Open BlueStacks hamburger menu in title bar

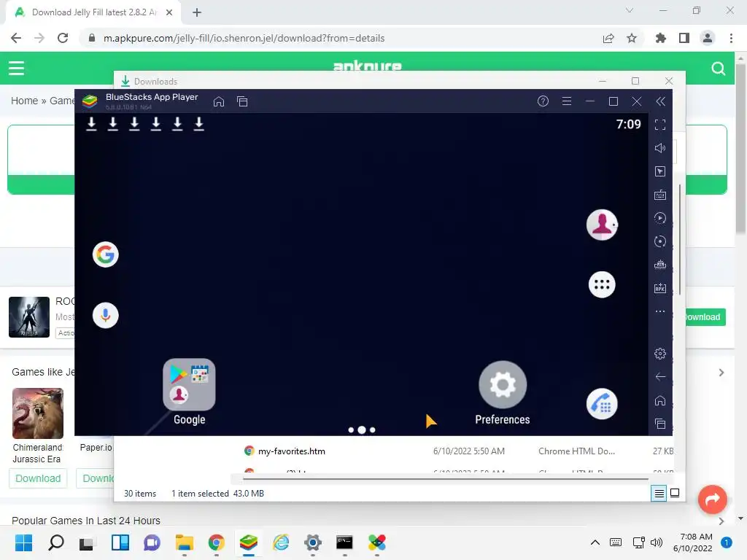(x=566, y=101)
